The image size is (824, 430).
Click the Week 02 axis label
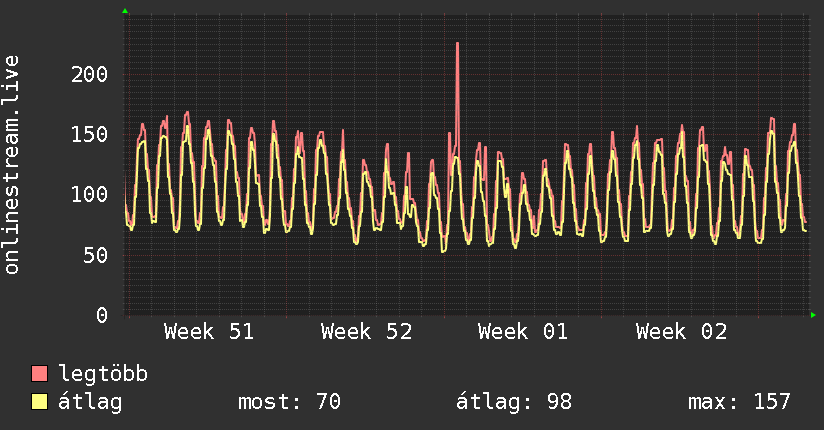(681, 332)
